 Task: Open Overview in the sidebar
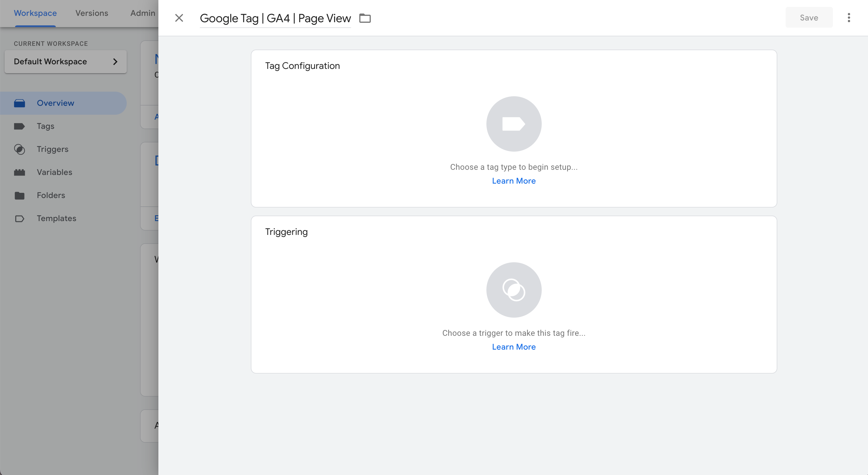[63, 103]
